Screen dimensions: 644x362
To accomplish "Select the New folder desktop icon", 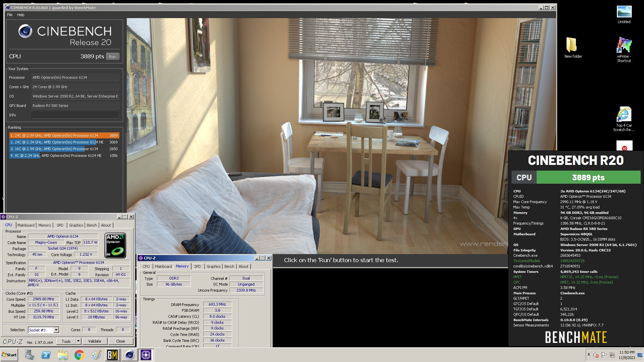I will tap(573, 47).
